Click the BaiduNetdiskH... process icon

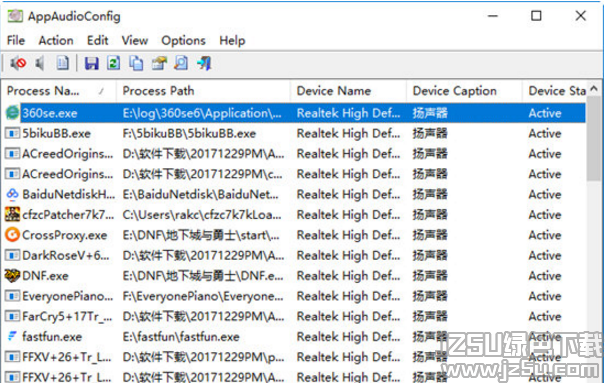coord(12,194)
